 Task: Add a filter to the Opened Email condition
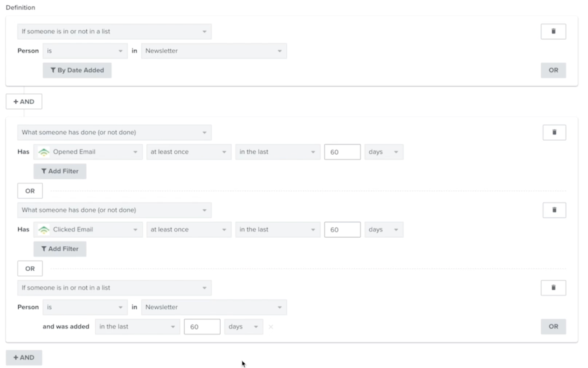(60, 171)
